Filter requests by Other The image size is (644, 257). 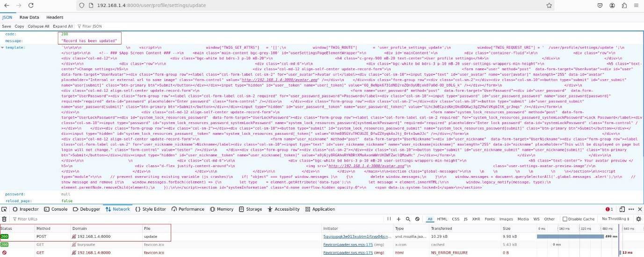pyautogui.click(x=550, y=219)
